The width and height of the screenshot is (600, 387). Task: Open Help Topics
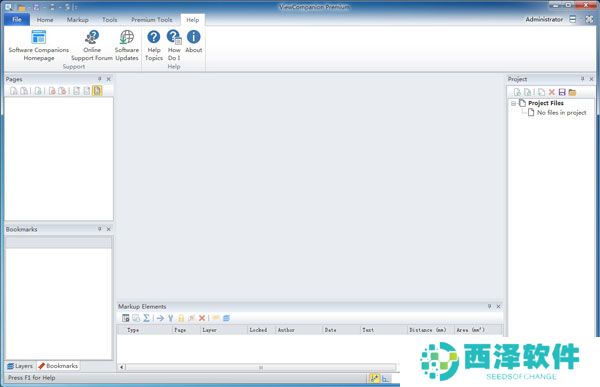click(154, 46)
